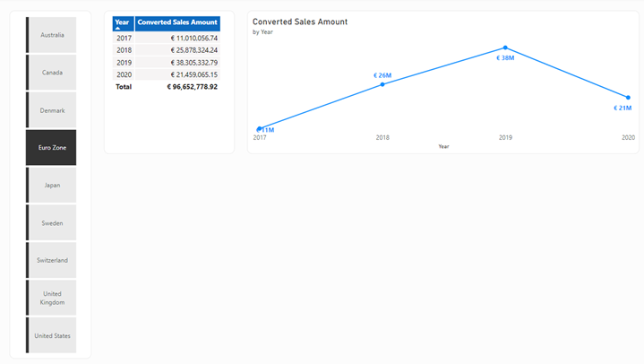Click the Year x-axis title
This screenshot has width=644, height=364.
coord(443,146)
